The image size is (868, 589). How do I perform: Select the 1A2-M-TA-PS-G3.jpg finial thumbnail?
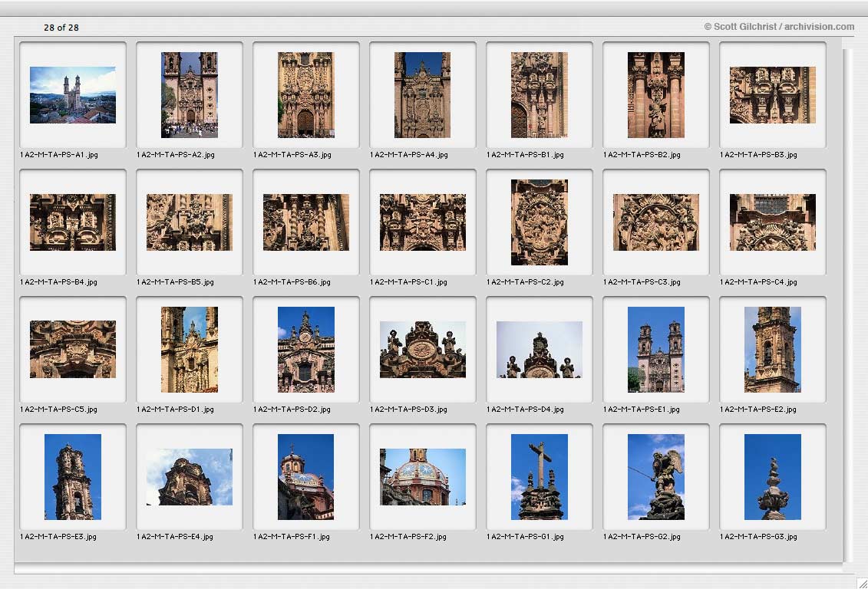(x=773, y=477)
